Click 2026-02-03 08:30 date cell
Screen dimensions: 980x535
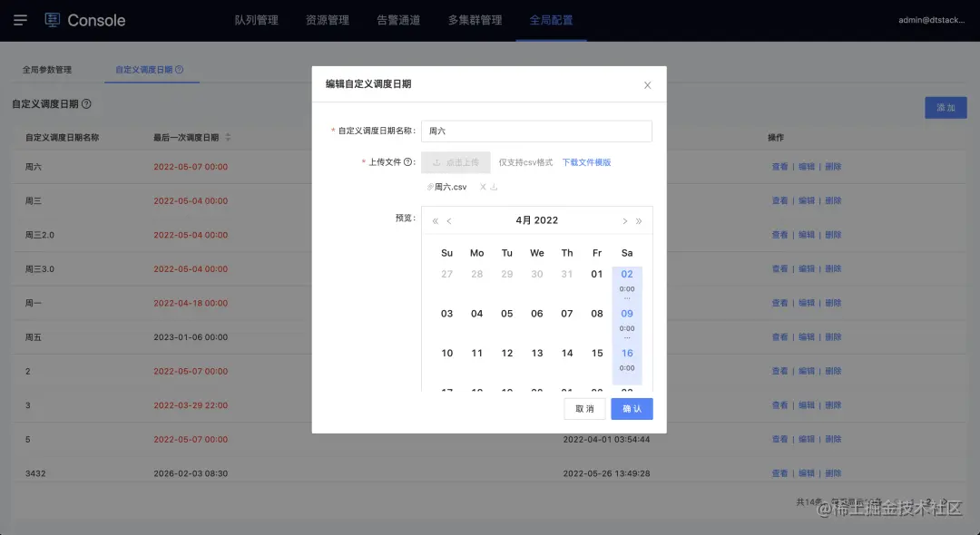point(191,473)
